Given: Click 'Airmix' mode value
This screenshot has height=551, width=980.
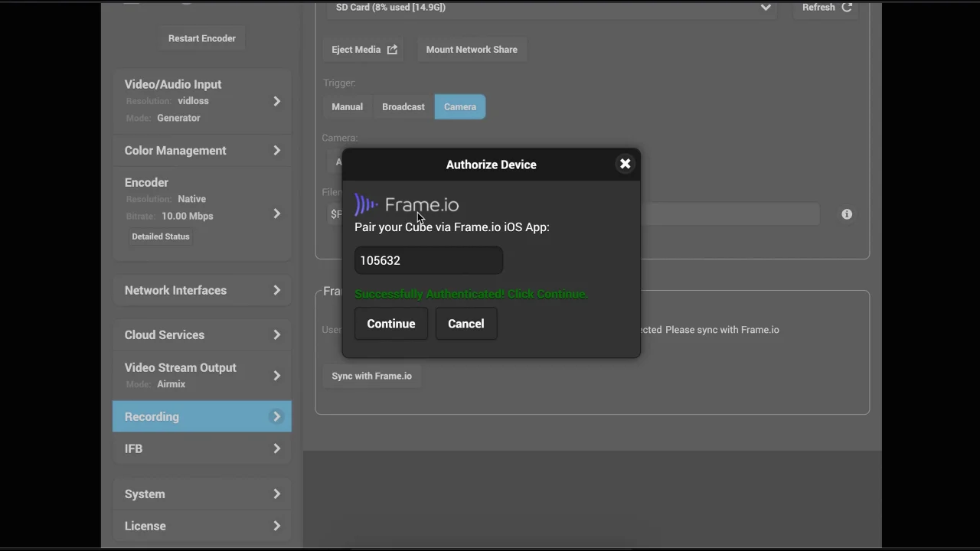Looking at the screenshot, I should pos(171,384).
